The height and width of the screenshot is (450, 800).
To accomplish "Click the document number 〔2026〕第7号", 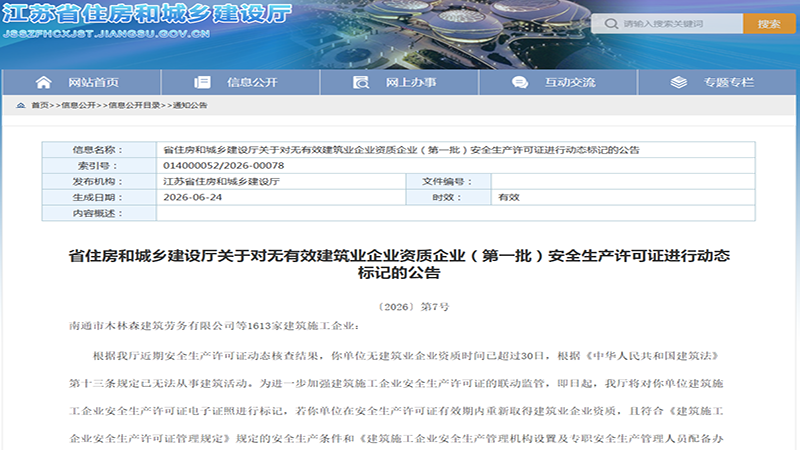I will 413,307.
